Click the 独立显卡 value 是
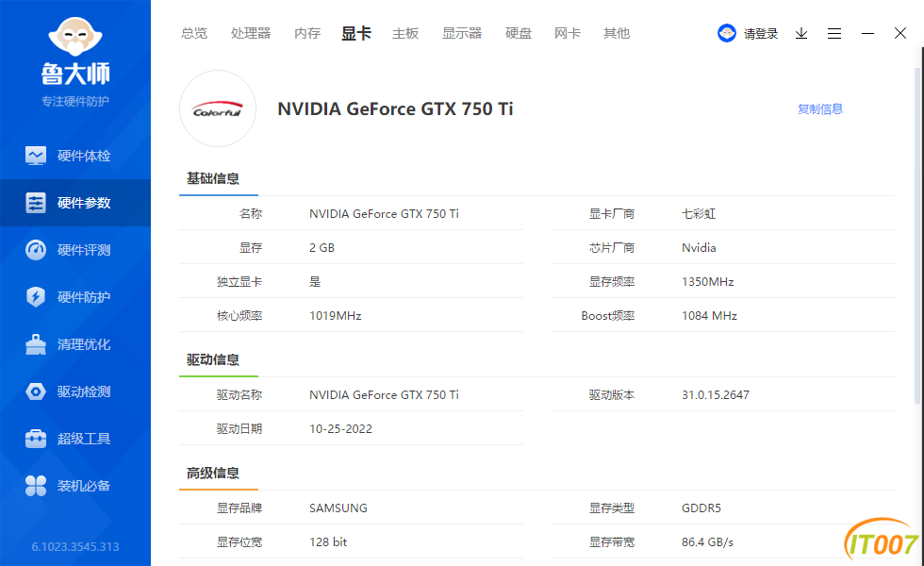The height and width of the screenshot is (566, 924). click(315, 282)
